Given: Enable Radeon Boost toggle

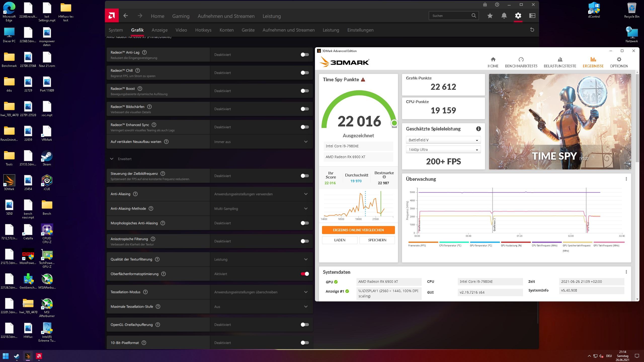Looking at the screenshot, I should (305, 91).
